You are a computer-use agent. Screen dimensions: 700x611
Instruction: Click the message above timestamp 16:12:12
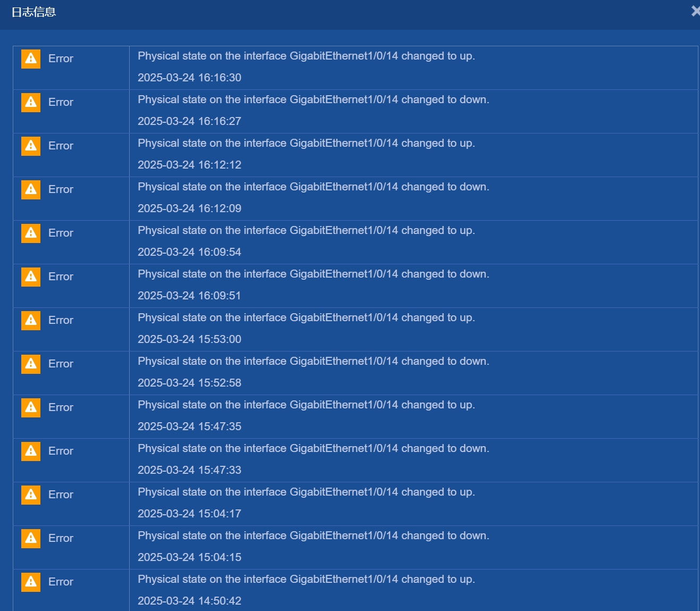[x=306, y=144]
